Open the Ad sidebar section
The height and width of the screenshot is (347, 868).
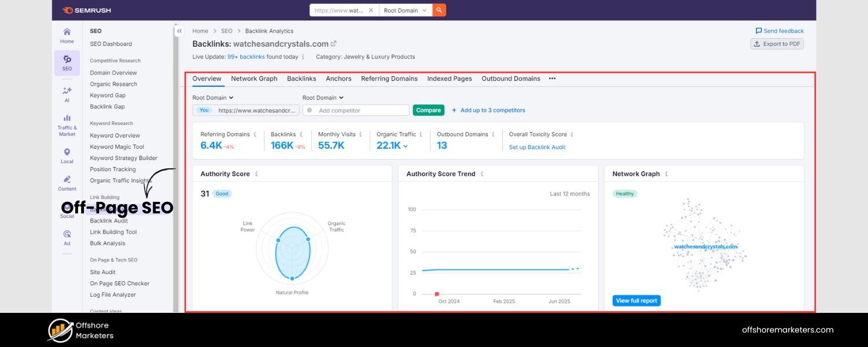pos(67,237)
